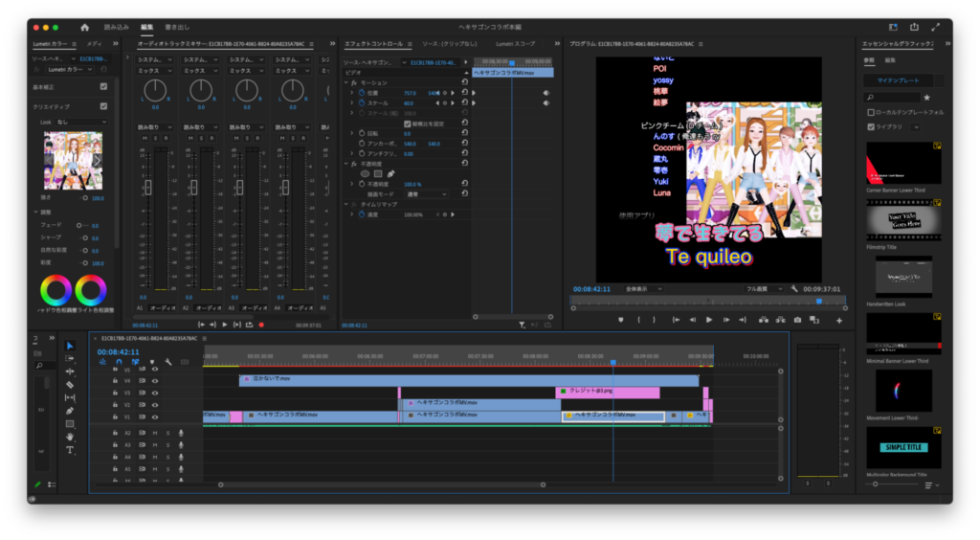Click the Lift button in Program Monitor

[763, 320]
